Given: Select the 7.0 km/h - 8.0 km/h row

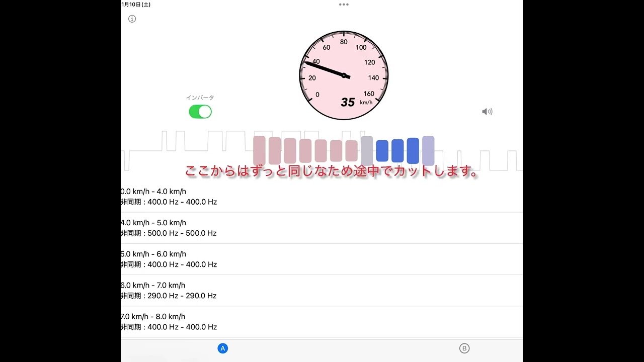Looking at the screenshot, I should point(322,321).
